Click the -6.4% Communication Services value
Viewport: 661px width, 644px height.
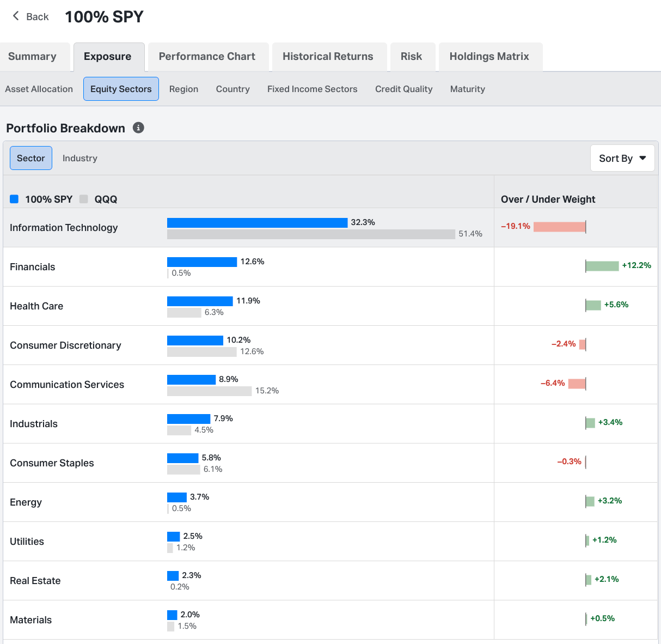tap(553, 383)
